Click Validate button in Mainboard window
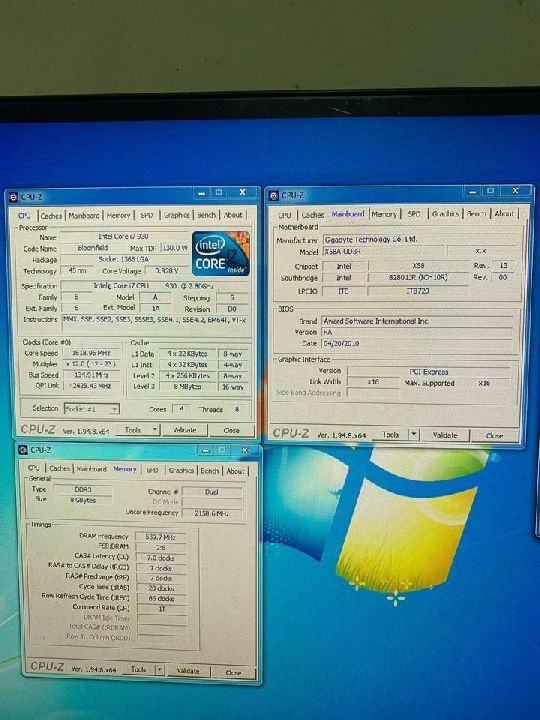Viewport: 540px width, 720px height. coord(445,435)
